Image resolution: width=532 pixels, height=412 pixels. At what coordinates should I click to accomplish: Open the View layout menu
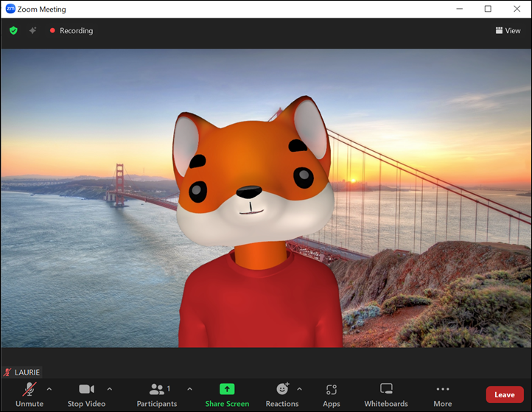click(x=508, y=31)
